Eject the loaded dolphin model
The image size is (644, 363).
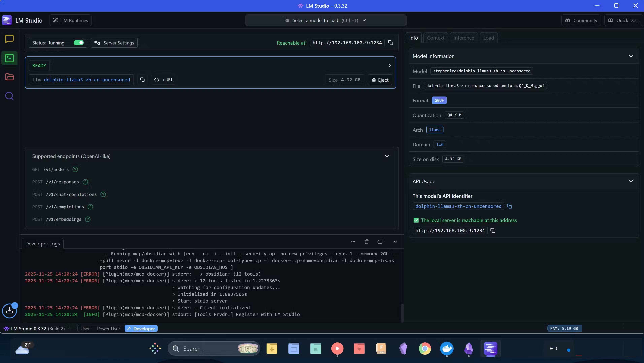pos(380,80)
